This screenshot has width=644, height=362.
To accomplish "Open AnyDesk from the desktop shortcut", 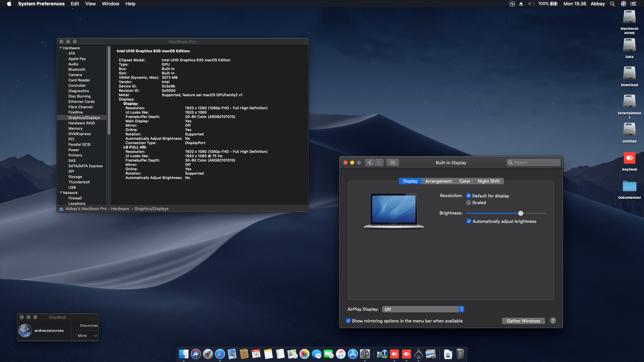I will tap(629, 158).
